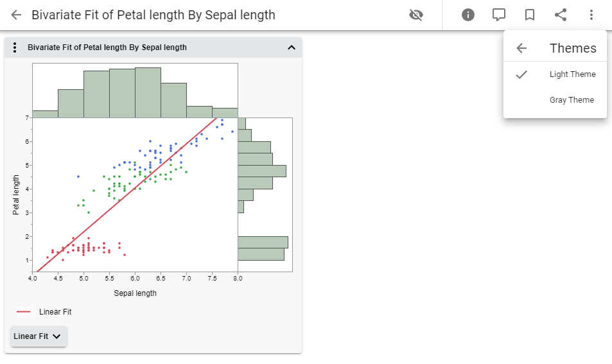
Task: Open the panel's three-dot options menu
Action: pyautogui.click(x=15, y=48)
